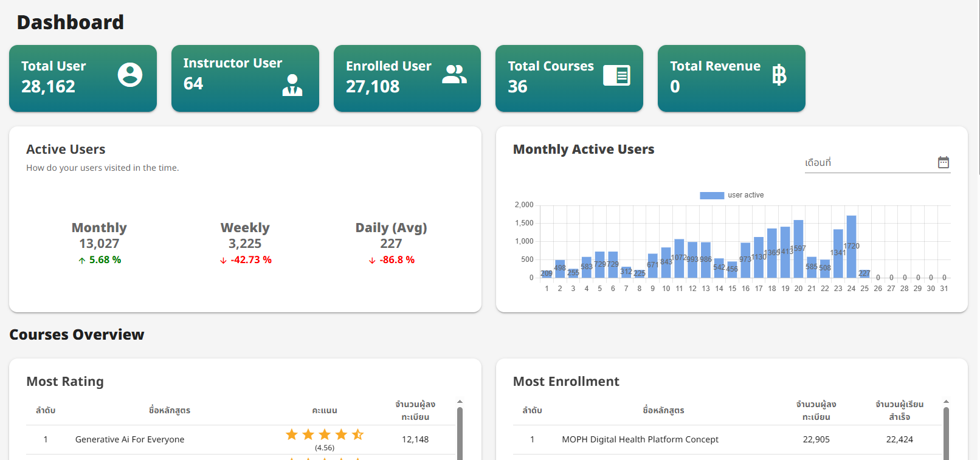This screenshot has height=460, width=980.
Task: Click the star rating for Generative Ai
Action: tap(324, 434)
